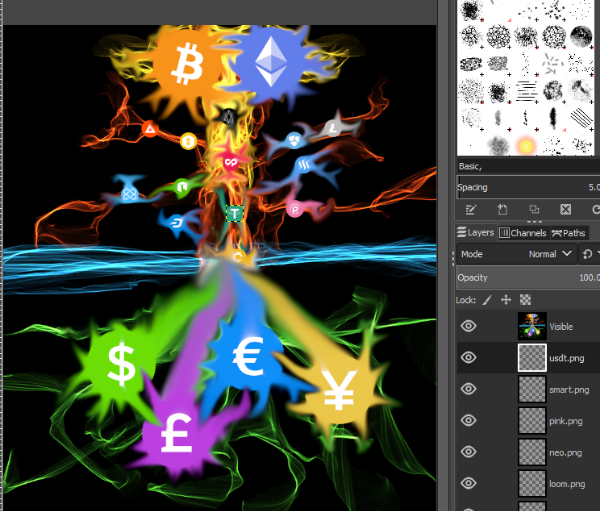Hide the usdt.png layer
600x511 pixels.
pyautogui.click(x=468, y=358)
